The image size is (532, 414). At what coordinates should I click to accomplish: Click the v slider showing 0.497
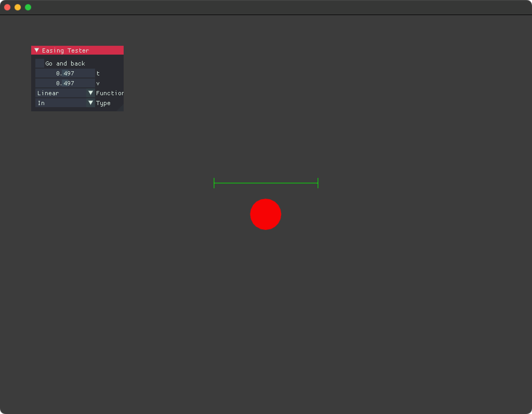[65, 83]
